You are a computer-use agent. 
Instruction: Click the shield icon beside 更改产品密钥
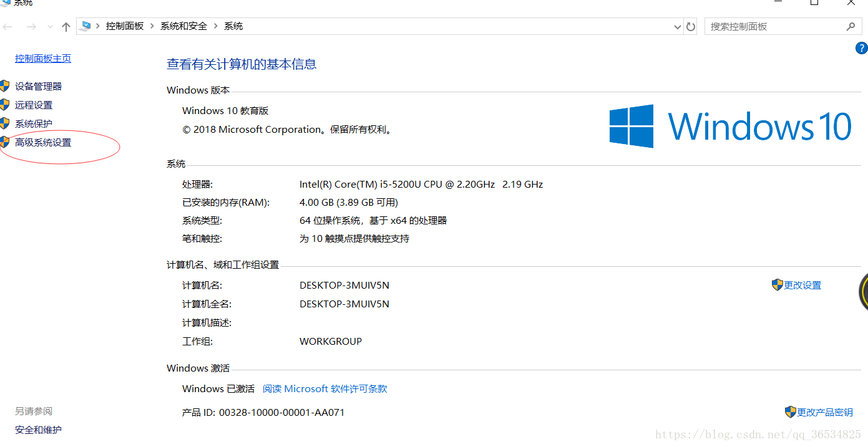(x=791, y=412)
